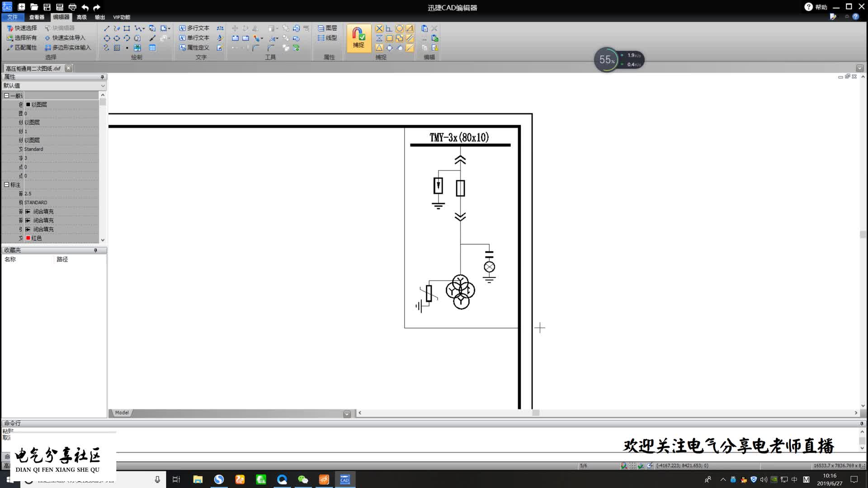The width and height of the screenshot is (868, 488).
Task: Open WeChat from the taskbar
Action: 303,479
